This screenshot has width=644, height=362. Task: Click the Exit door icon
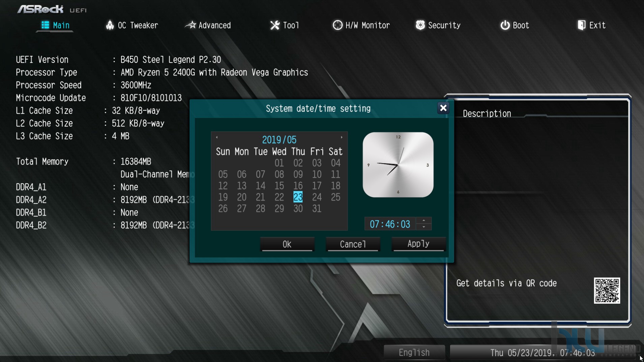(581, 25)
